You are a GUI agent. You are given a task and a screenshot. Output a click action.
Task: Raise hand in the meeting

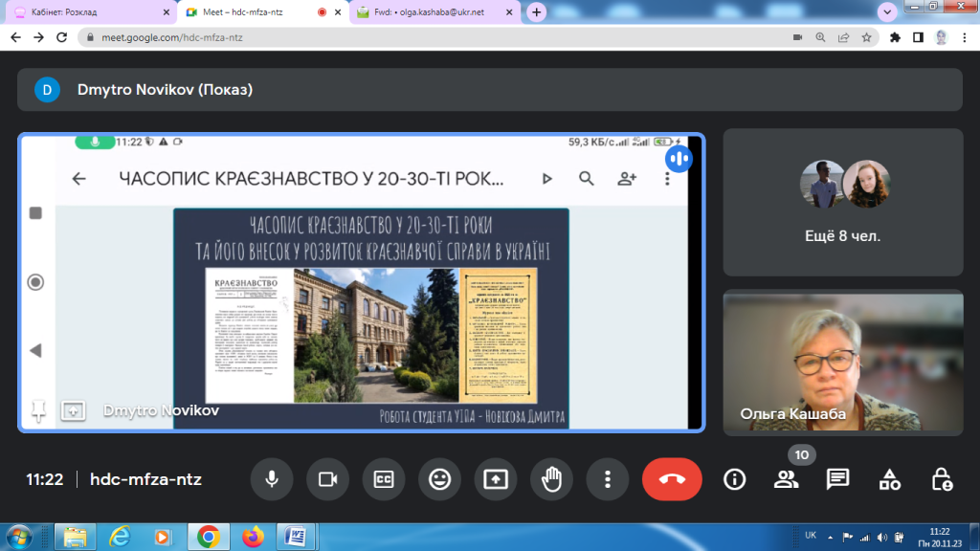pos(551,479)
